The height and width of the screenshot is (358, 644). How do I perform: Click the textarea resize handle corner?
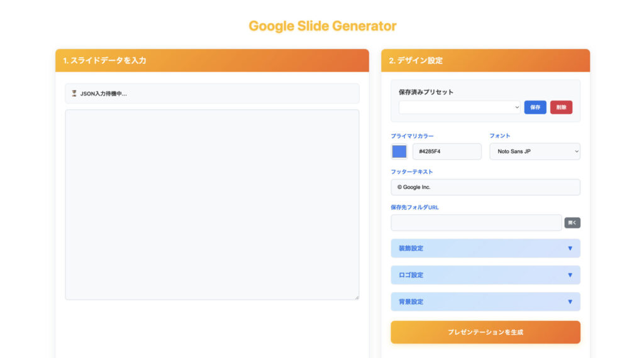[x=357, y=297]
